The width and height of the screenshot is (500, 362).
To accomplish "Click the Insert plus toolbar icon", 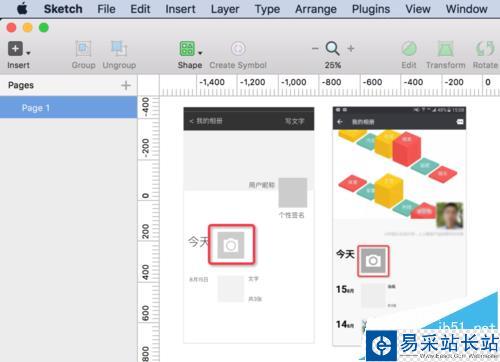I will tap(15, 49).
